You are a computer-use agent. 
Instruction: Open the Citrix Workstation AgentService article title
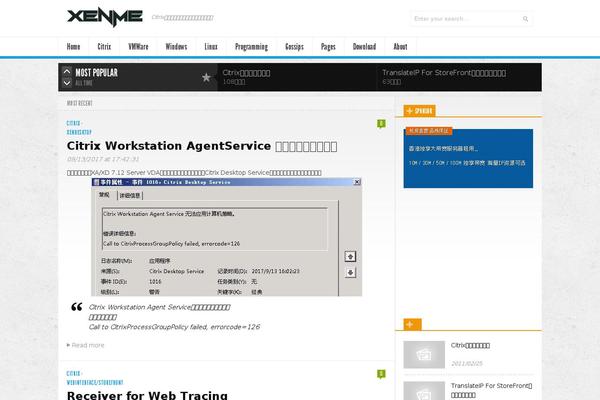[x=202, y=146]
